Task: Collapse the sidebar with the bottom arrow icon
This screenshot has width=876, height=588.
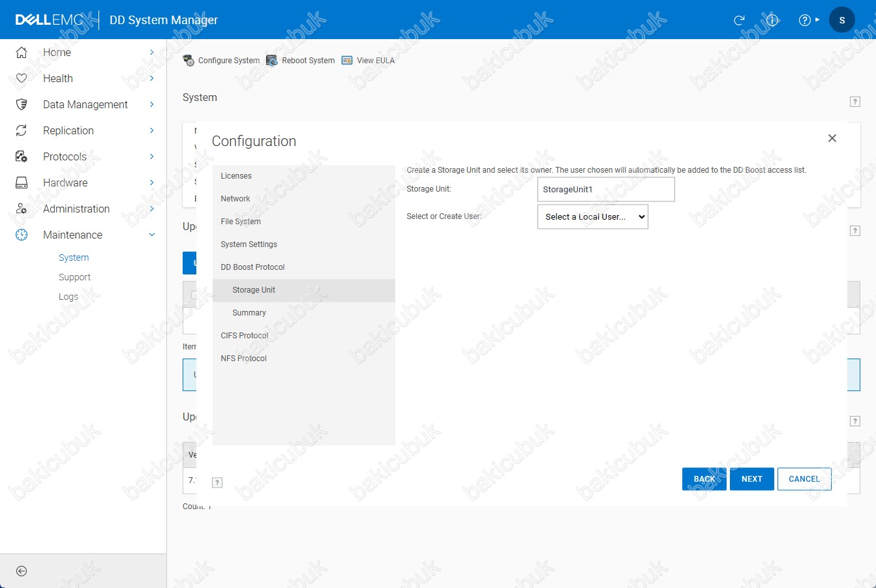Action: tap(22, 571)
